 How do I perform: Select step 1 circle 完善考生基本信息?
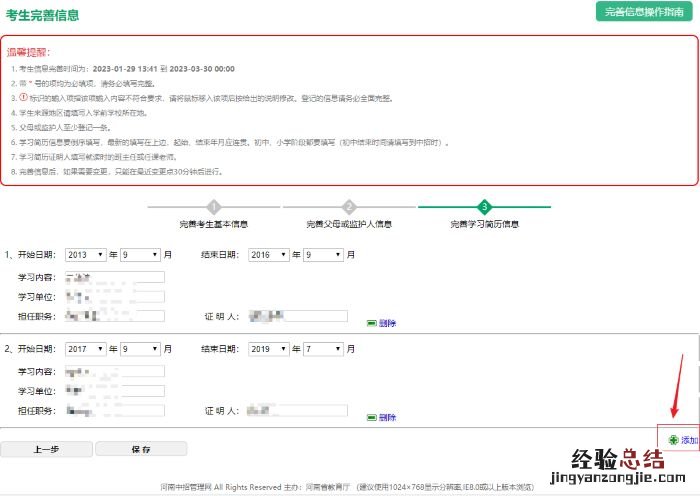click(214, 207)
